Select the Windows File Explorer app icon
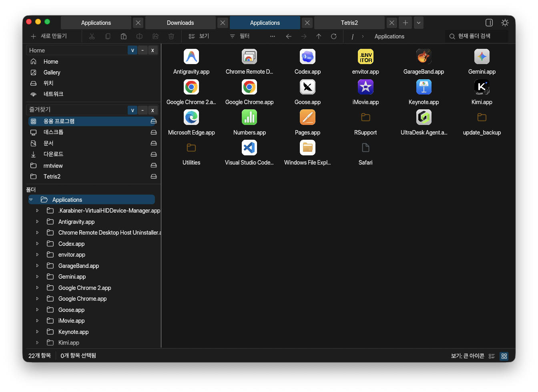538x392 pixels. tap(307, 148)
